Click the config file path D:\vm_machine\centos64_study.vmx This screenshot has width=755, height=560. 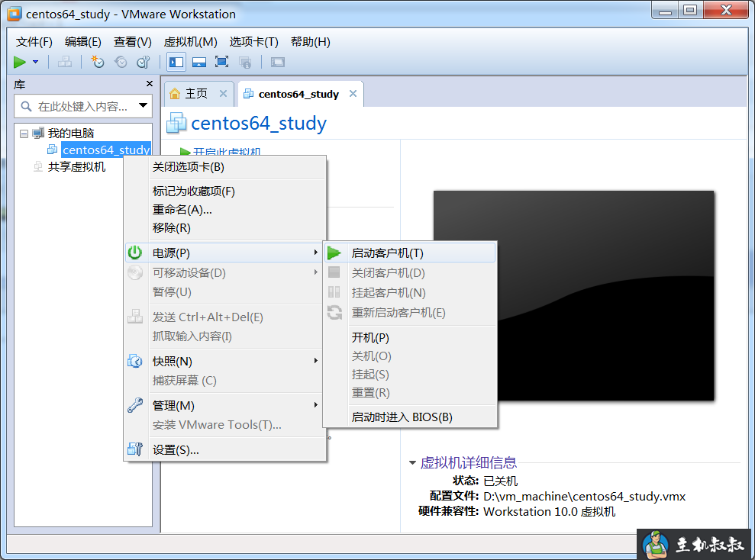(584, 497)
